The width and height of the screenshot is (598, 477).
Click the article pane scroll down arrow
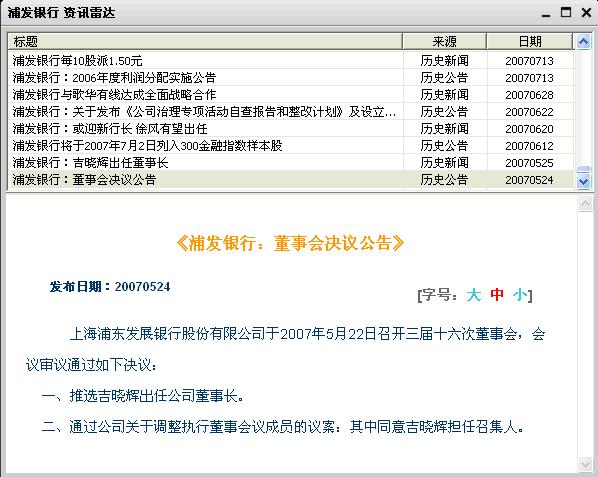[x=585, y=464]
